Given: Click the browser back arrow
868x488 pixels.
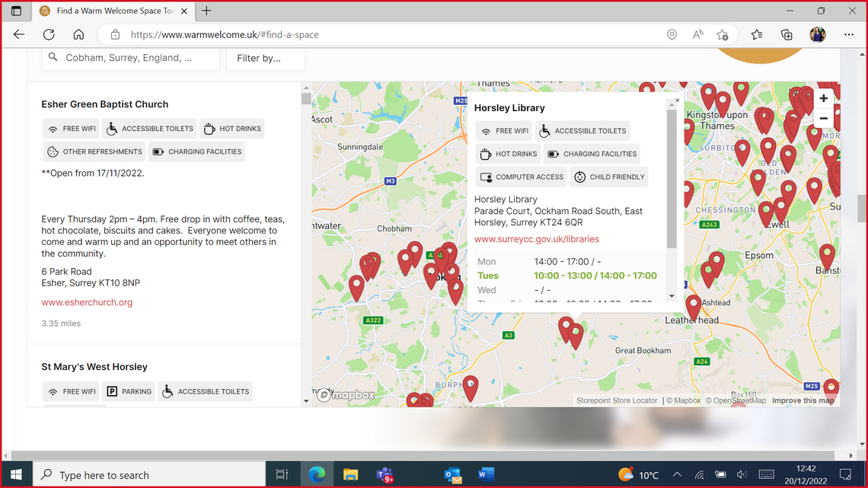Looking at the screenshot, I should (19, 34).
